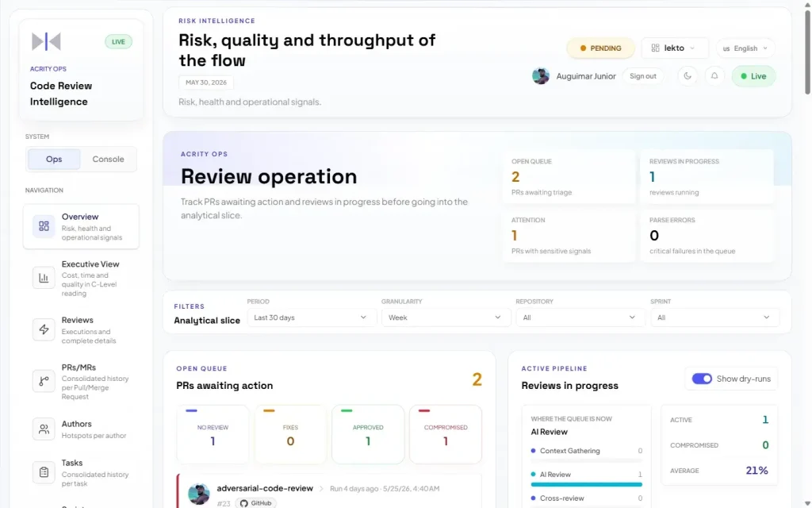Click the #23 PR number
812x508 pixels.
(224, 503)
